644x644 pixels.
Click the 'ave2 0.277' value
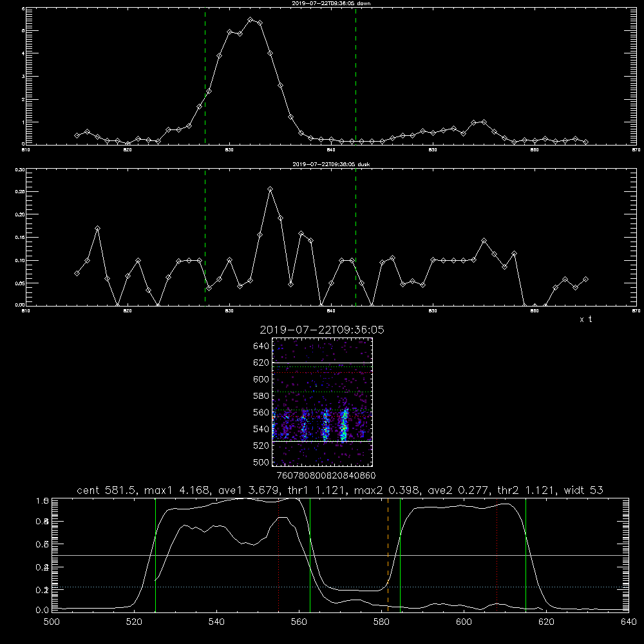[x=458, y=490]
